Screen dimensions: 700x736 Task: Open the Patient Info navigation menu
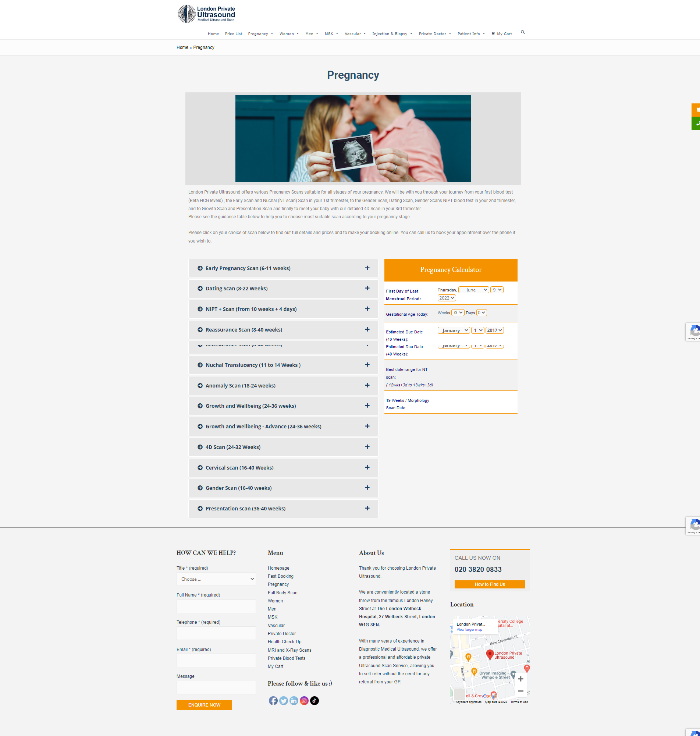tap(471, 33)
